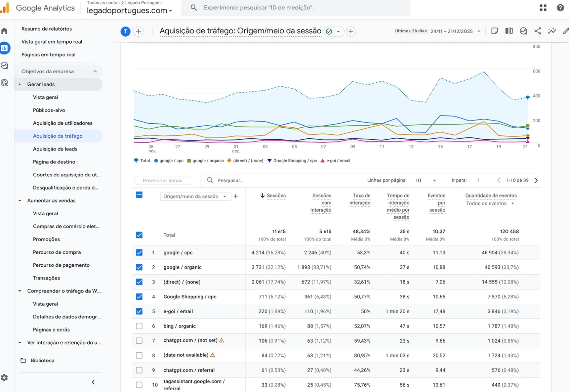
Task: Open the Origem/meio da sessão dimension dropdown
Action: (x=195, y=196)
